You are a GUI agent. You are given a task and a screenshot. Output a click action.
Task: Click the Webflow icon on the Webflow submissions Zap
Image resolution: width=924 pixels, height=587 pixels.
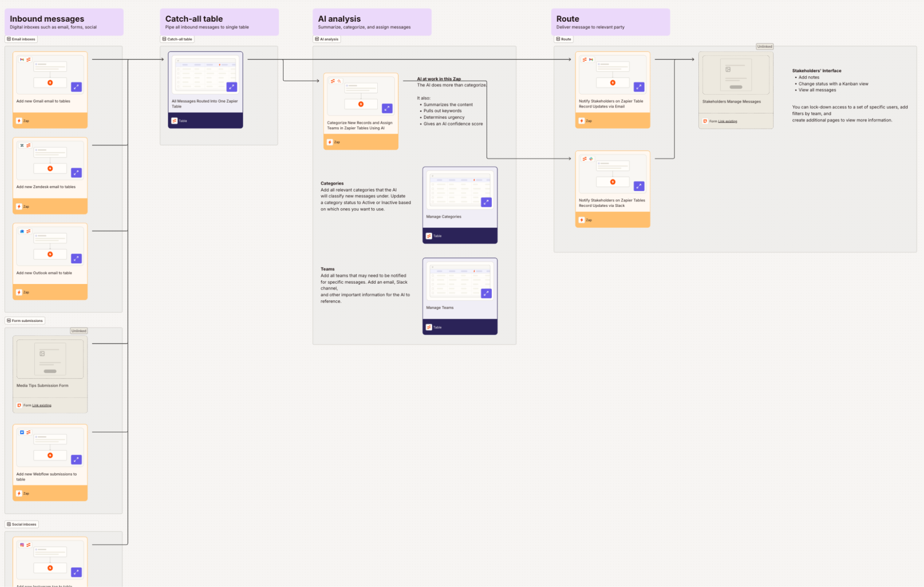pos(22,432)
